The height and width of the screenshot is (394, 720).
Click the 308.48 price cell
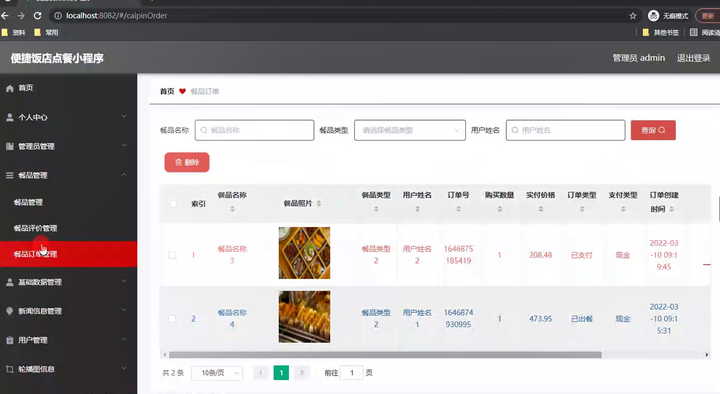pos(540,255)
